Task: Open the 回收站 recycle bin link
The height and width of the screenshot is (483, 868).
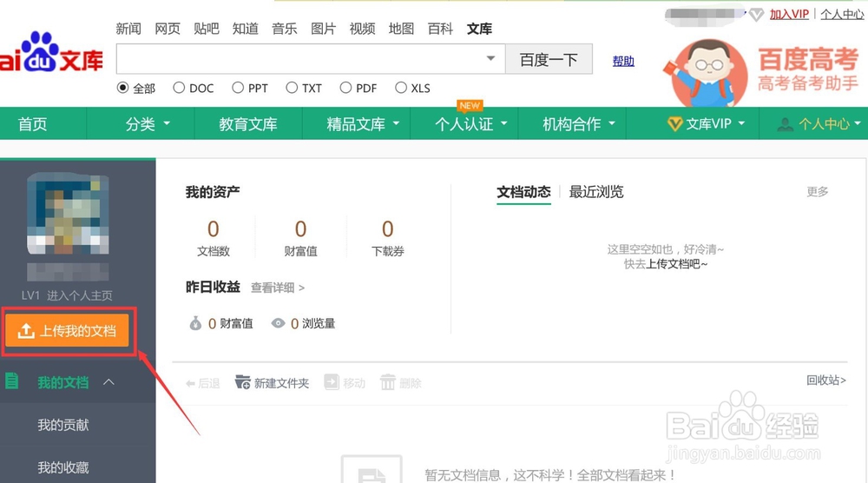Action: pyautogui.click(x=826, y=380)
